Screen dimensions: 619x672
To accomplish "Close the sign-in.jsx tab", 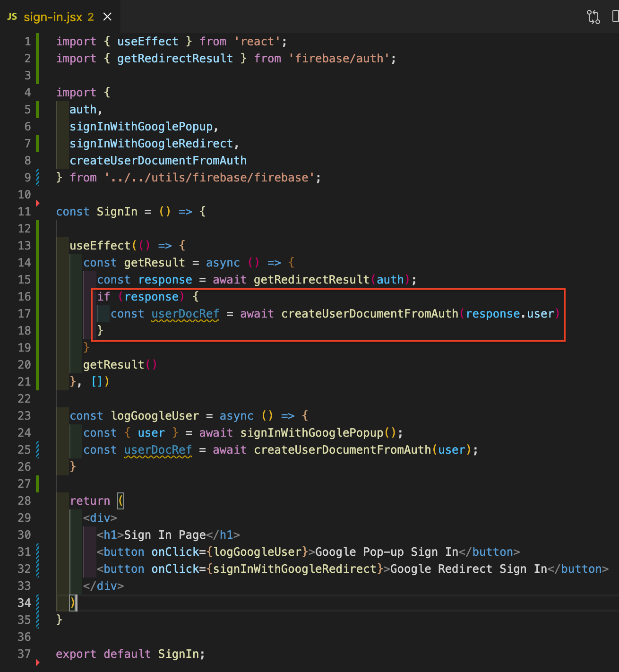I will [107, 17].
